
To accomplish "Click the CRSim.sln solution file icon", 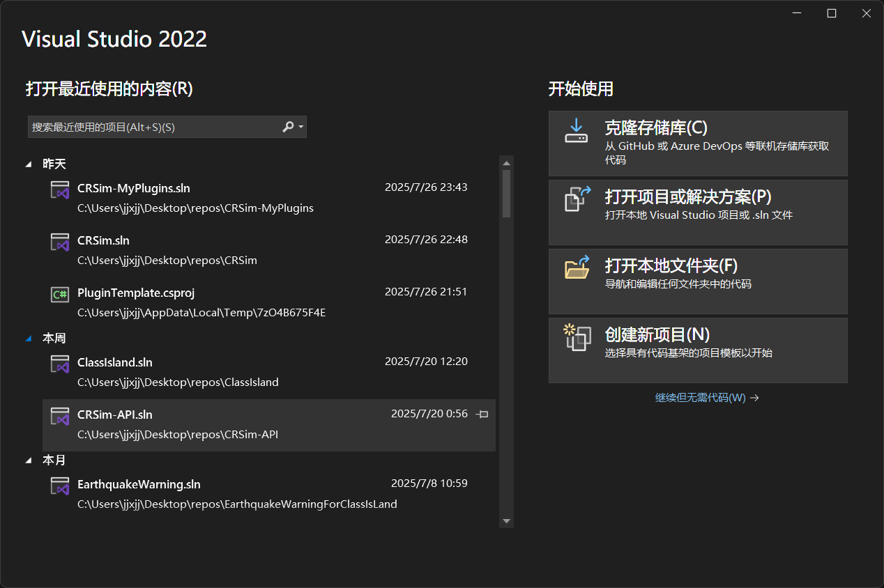I will pyautogui.click(x=60, y=242).
